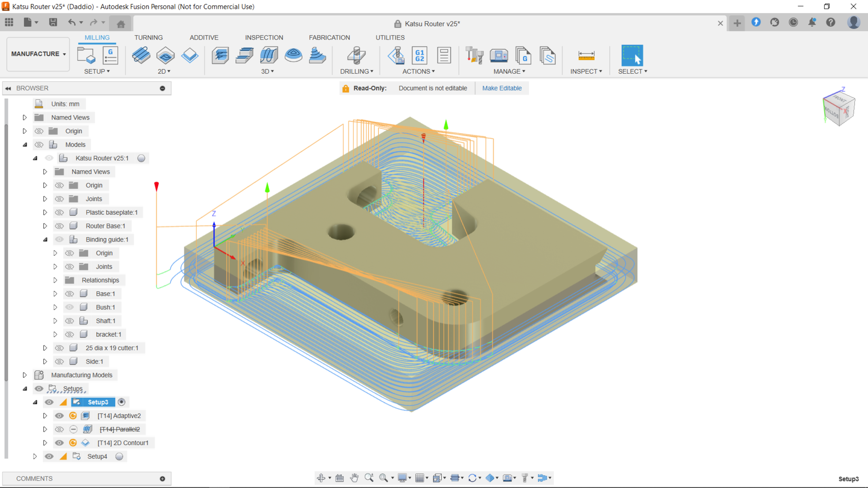Open a new design tab with plus button
Viewport: 868px width, 488px height.
(x=737, y=23)
